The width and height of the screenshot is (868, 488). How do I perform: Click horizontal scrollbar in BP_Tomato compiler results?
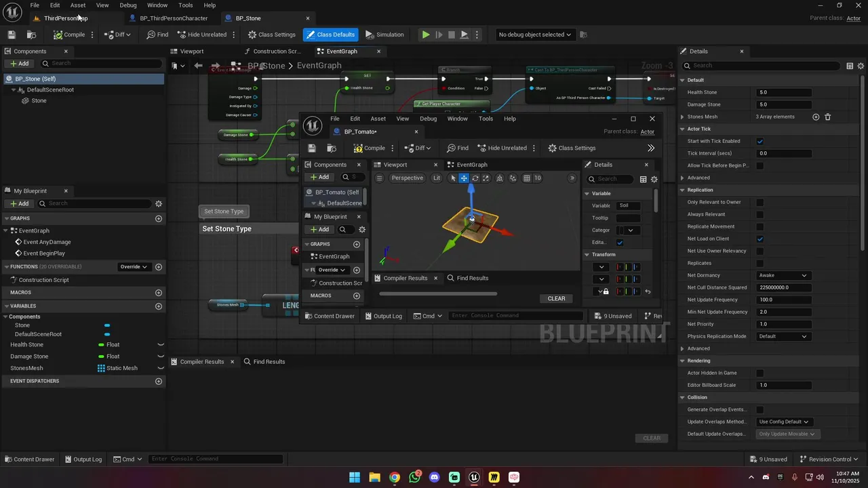(x=438, y=293)
